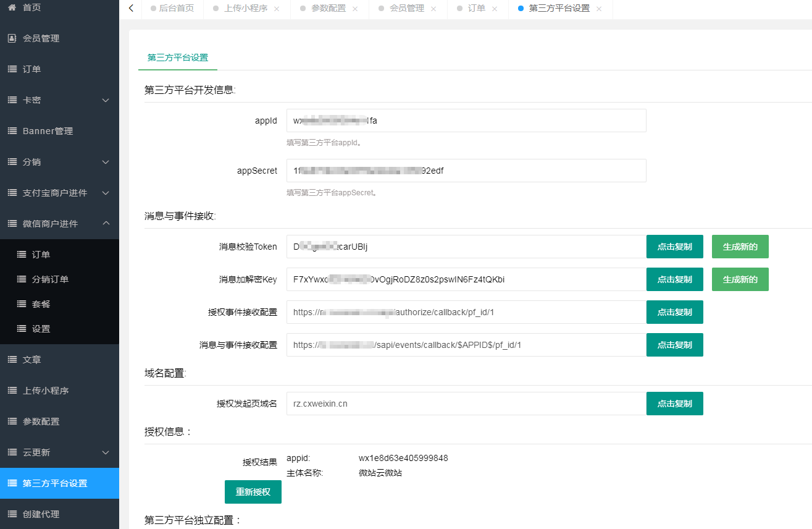This screenshot has height=529, width=812.
Task: Click the back arrow beside the tabs
Action: [x=130, y=9]
